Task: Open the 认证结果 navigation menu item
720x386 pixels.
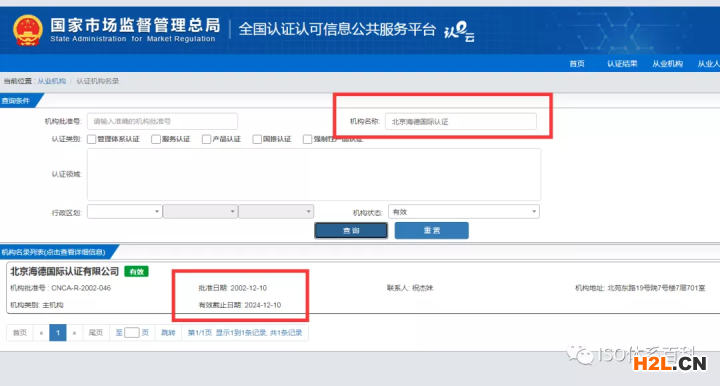Action: [x=622, y=64]
